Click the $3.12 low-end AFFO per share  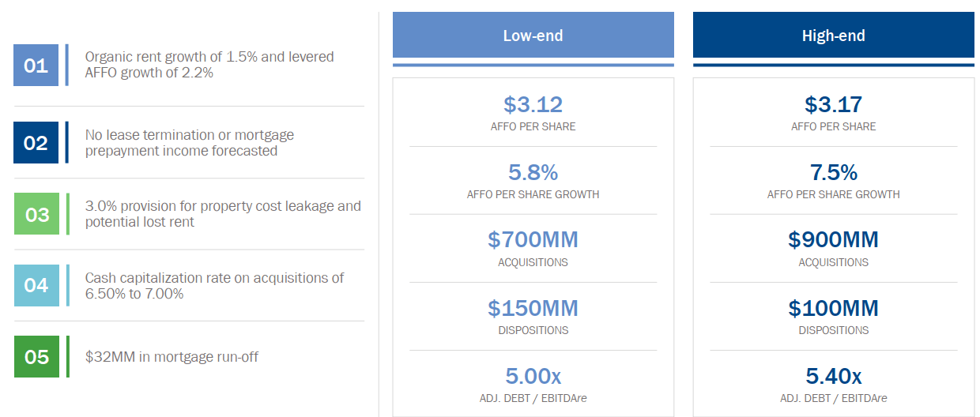click(533, 105)
